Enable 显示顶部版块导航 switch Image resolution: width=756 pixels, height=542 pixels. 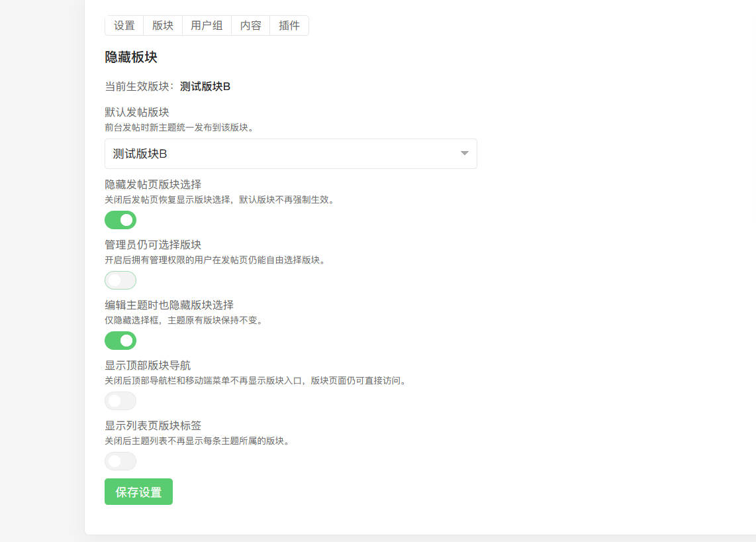120,401
